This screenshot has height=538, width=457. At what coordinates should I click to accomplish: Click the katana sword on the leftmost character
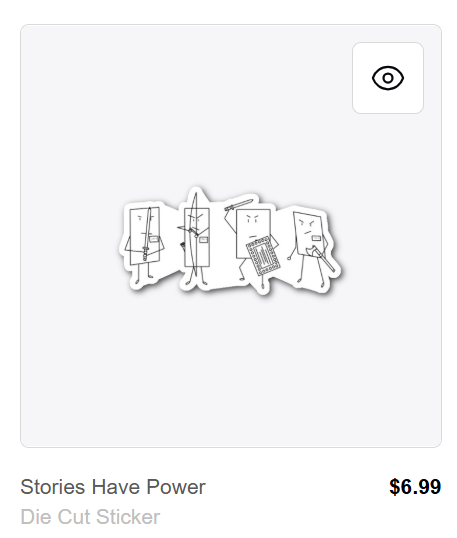pos(148,234)
